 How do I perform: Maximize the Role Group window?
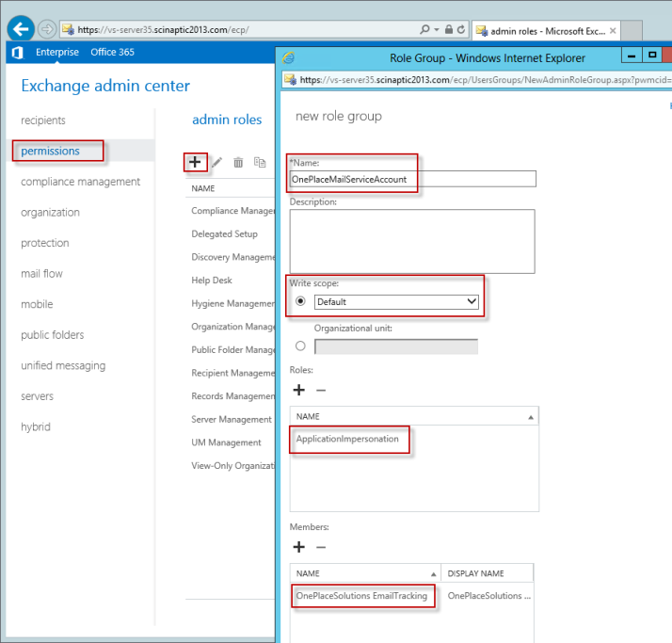pyautogui.click(x=652, y=56)
